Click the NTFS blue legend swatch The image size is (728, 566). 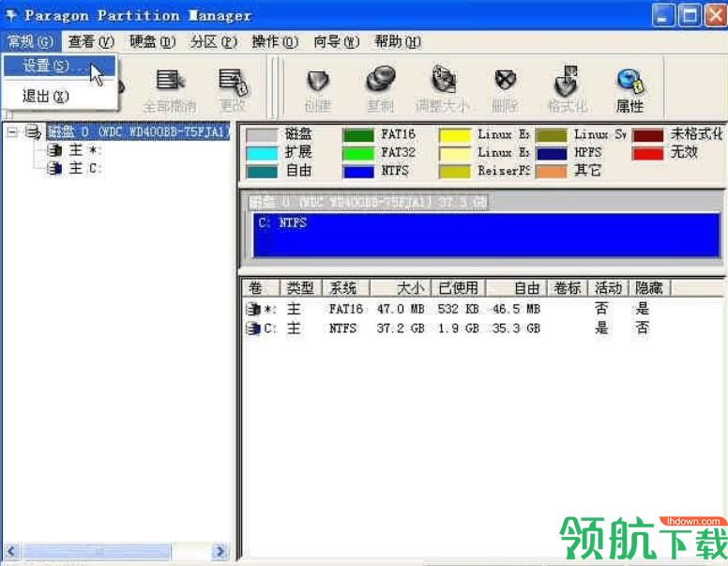coord(358,172)
